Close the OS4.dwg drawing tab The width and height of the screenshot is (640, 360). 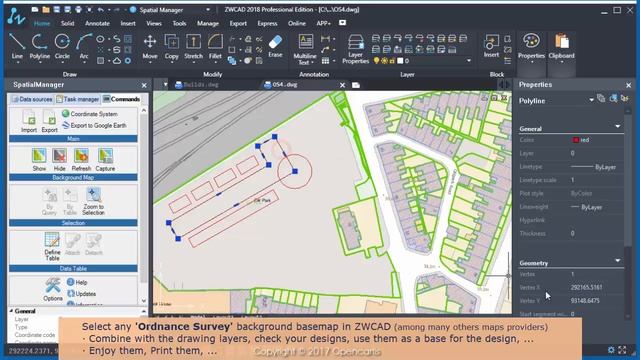tap(342, 85)
